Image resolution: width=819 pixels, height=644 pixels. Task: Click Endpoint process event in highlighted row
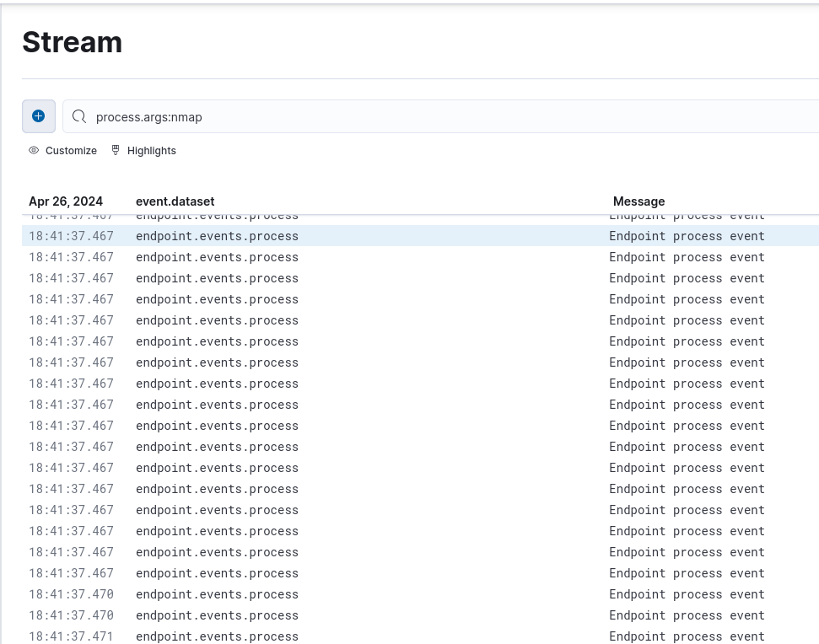[687, 236]
